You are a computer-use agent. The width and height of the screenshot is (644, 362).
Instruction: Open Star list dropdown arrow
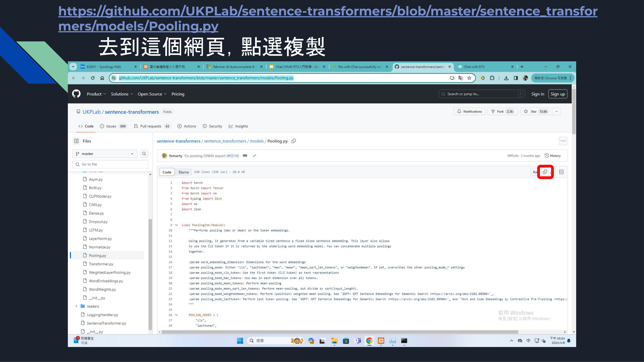pos(556,112)
